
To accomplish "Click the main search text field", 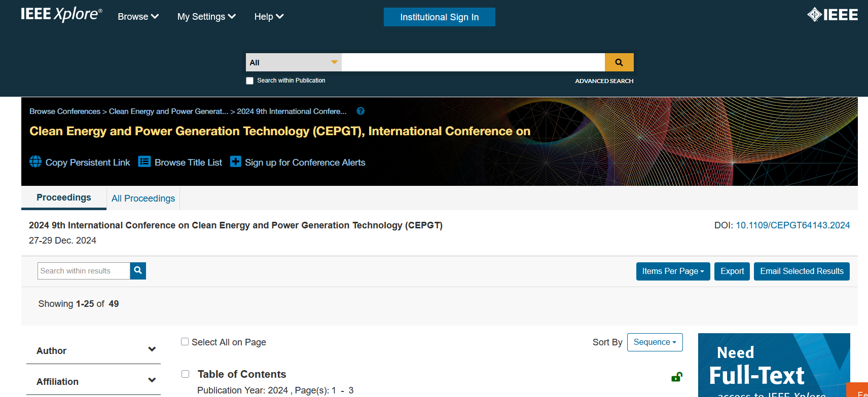I will [473, 62].
